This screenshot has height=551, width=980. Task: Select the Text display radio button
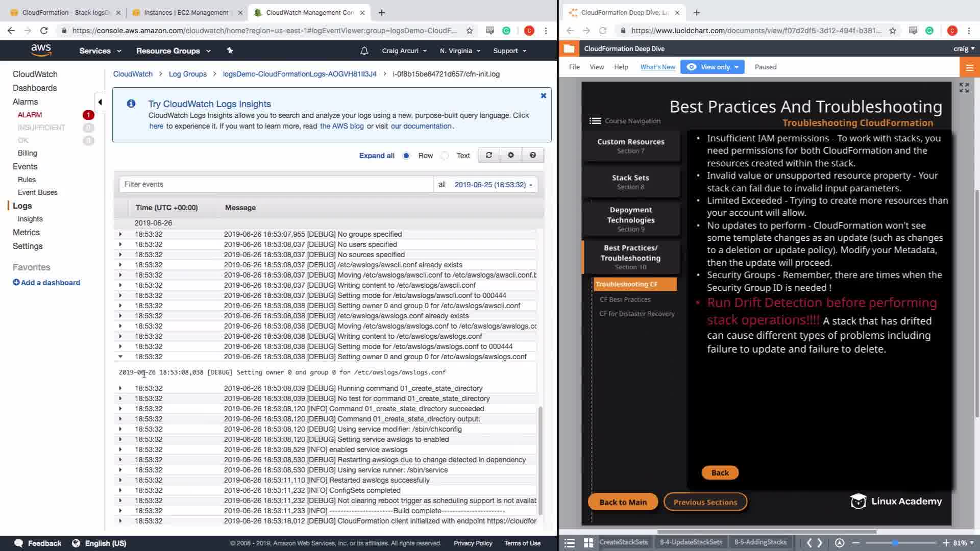click(x=445, y=156)
